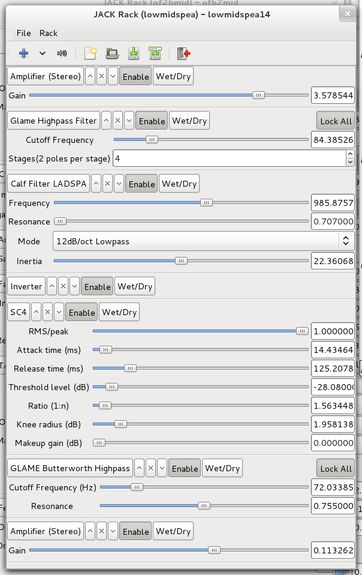Decrease Stages with the spinner down arrow

click(x=350, y=162)
